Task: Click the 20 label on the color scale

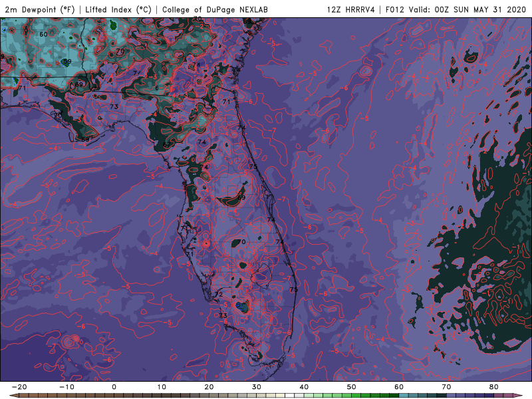Action: pos(209,387)
